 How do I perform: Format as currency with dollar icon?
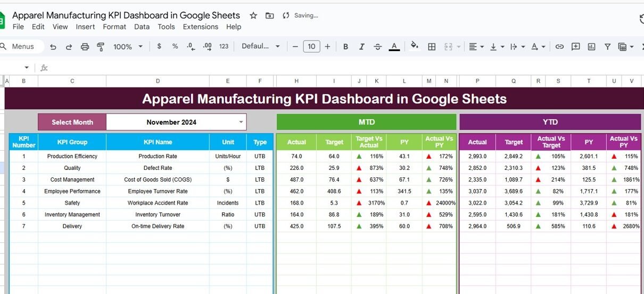pos(159,46)
